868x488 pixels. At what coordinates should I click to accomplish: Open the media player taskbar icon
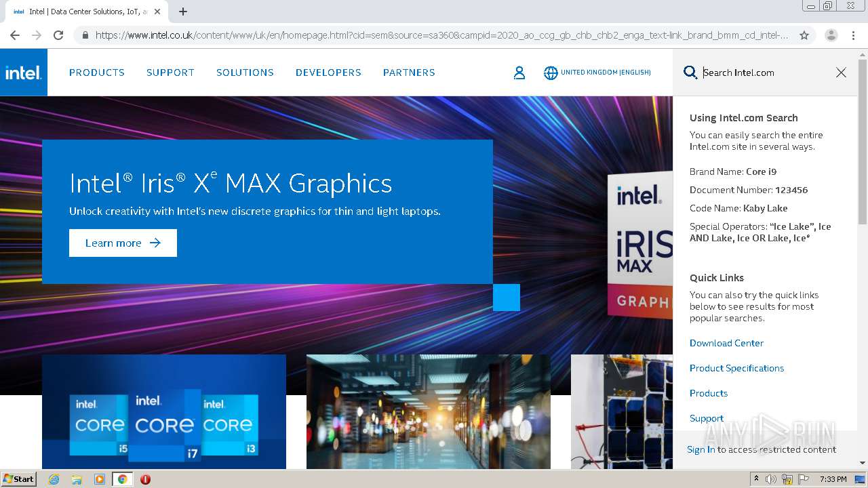pyautogui.click(x=100, y=479)
